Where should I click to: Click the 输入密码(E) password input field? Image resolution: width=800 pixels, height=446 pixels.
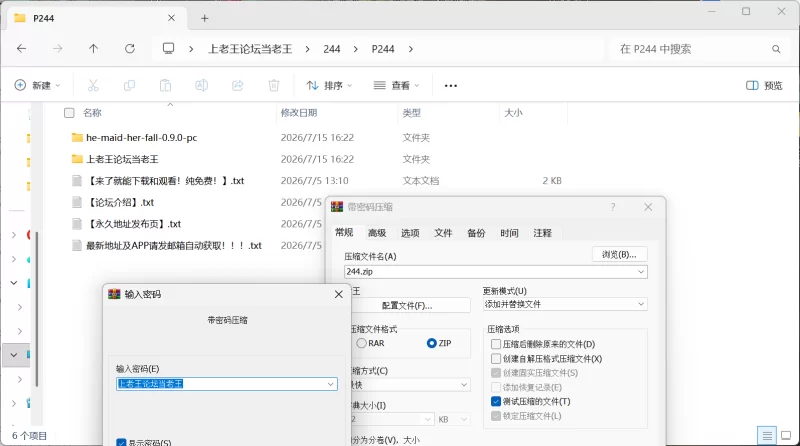click(x=227, y=384)
